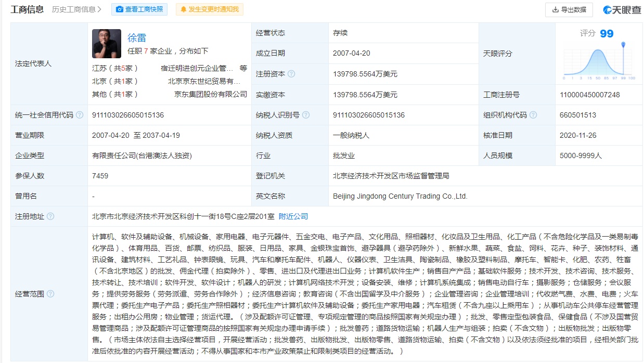
Task: Expand 历史工商信息 via its chevron
Action: [99, 9]
